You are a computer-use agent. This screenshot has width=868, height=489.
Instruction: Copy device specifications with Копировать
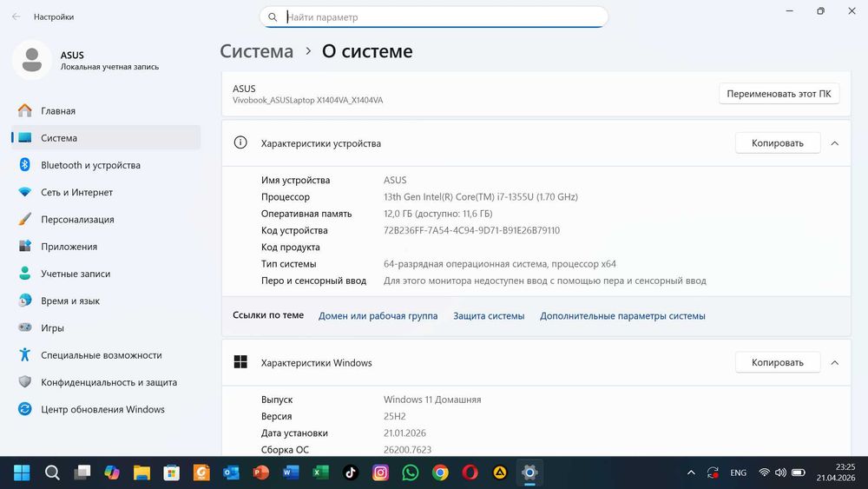coord(777,143)
